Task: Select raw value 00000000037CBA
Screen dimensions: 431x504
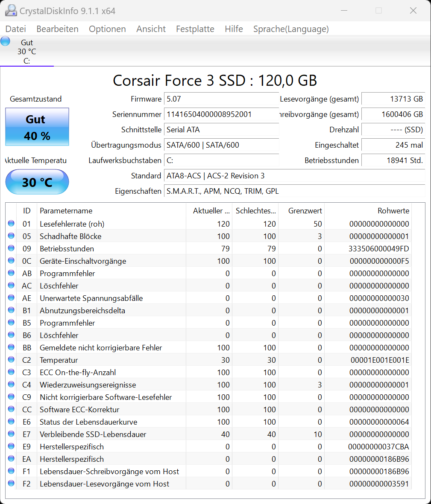Action: click(378, 447)
